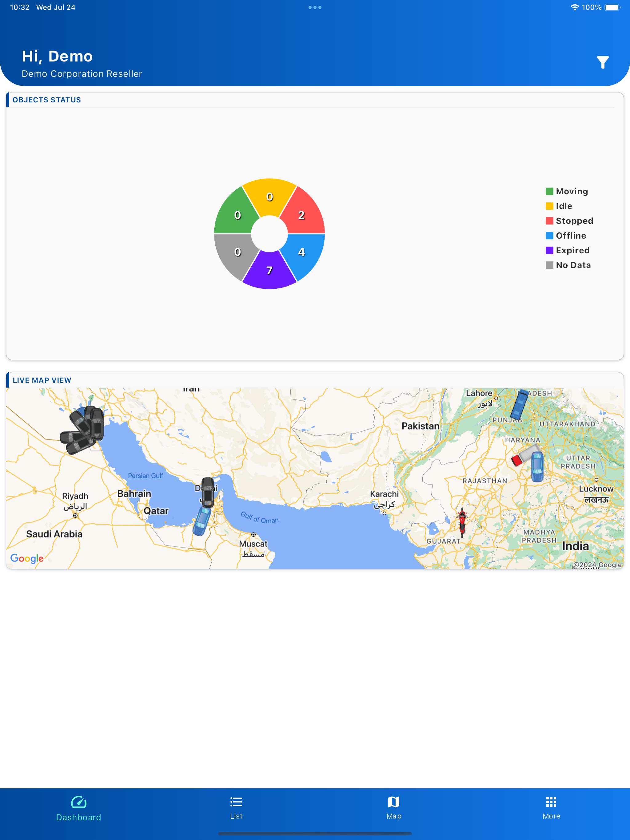The image size is (630, 840).
Task: Tap the Hi, Demo greeting
Action: click(58, 56)
